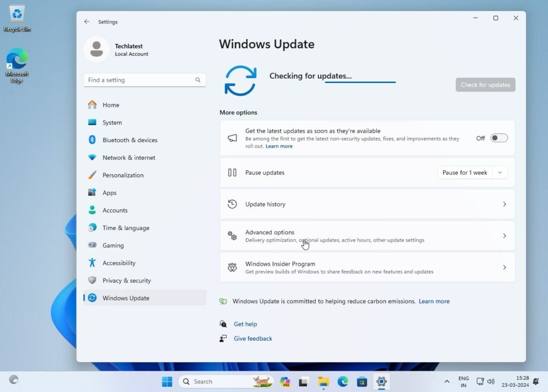Open File Explorer from the taskbar

(323, 381)
